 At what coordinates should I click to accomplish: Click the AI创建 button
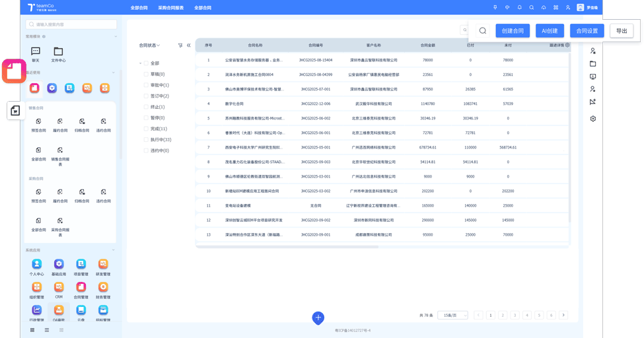(550, 31)
